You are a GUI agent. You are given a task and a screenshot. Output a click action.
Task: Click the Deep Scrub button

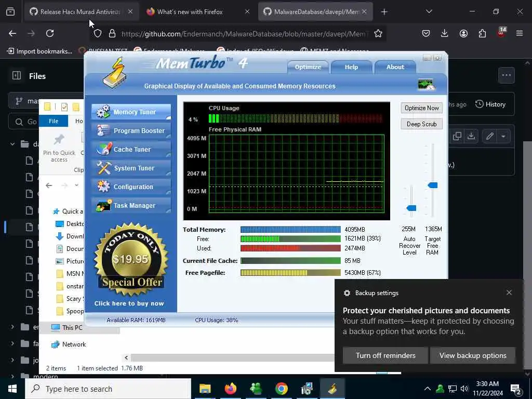[421, 124]
